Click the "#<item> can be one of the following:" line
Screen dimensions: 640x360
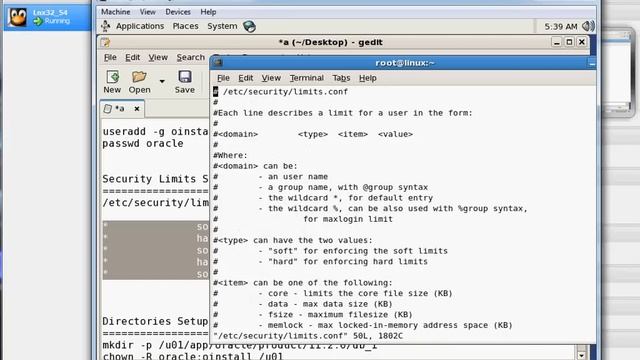[x=302, y=283]
